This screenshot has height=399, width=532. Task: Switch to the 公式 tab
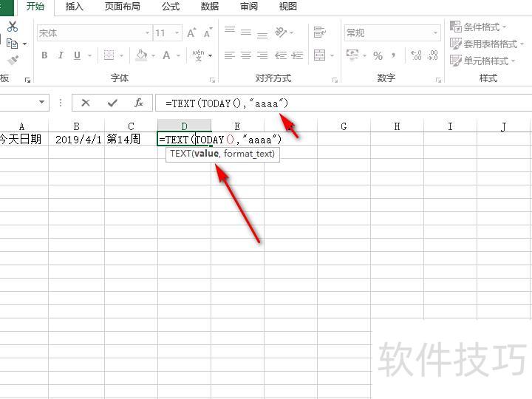coord(171,6)
